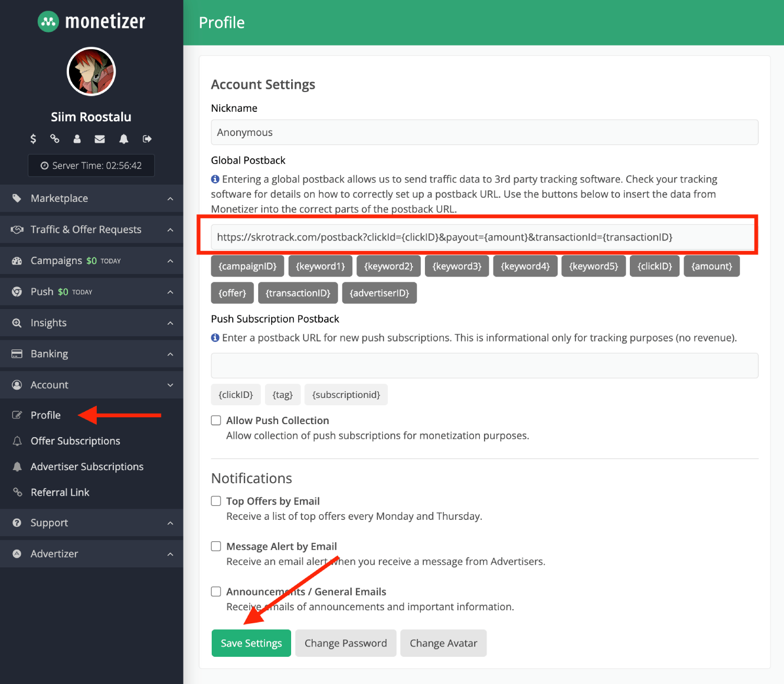Click the Nickname input field
Image resolution: width=784 pixels, height=684 pixels.
click(485, 132)
